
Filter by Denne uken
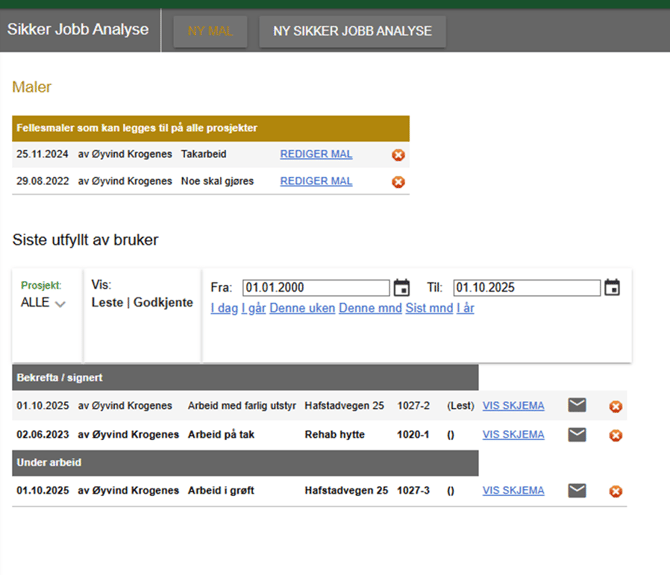click(302, 308)
